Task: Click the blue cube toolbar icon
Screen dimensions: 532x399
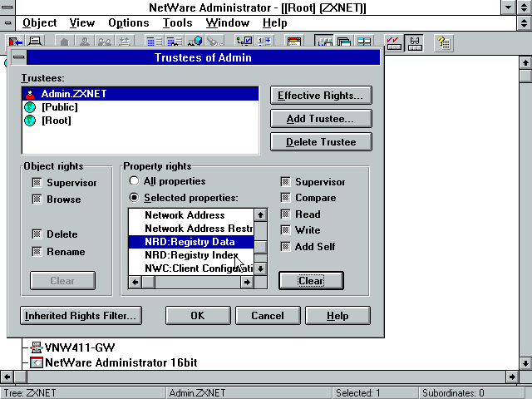Action: (x=195, y=42)
